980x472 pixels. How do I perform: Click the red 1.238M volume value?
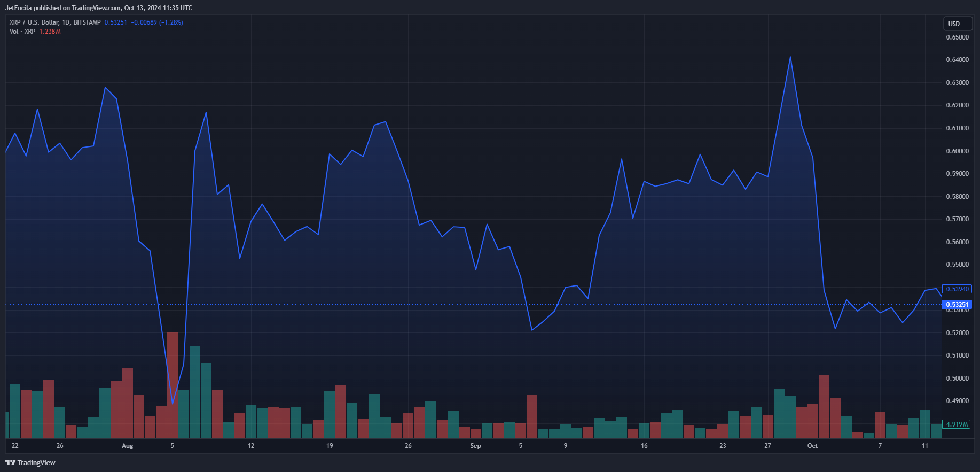click(x=50, y=32)
